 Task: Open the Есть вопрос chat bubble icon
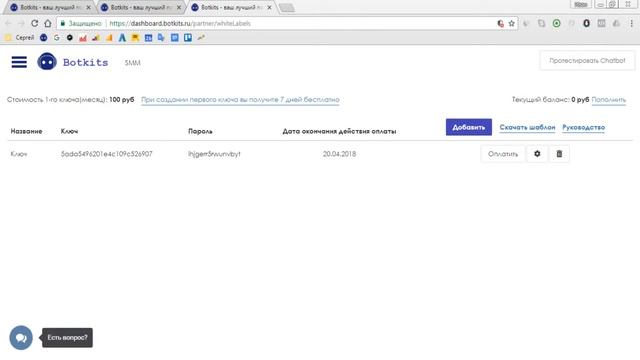pos(21,338)
